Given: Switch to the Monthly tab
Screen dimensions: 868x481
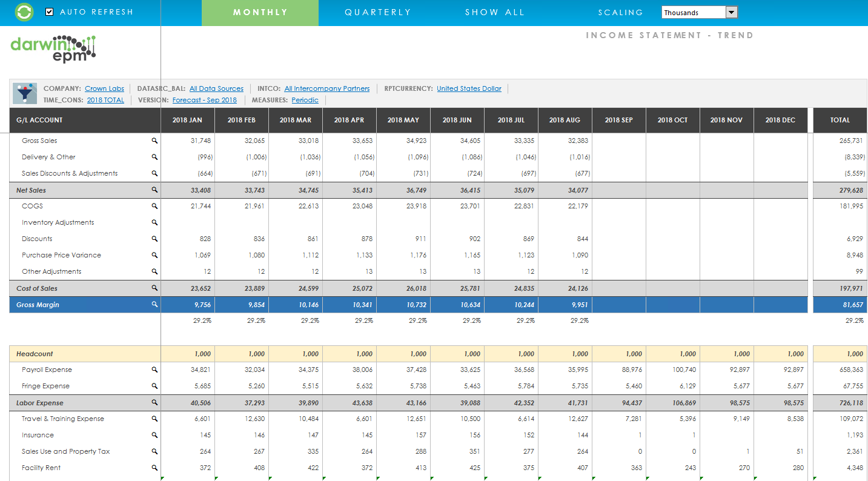Looking at the screenshot, I should (x=260, y=13).
